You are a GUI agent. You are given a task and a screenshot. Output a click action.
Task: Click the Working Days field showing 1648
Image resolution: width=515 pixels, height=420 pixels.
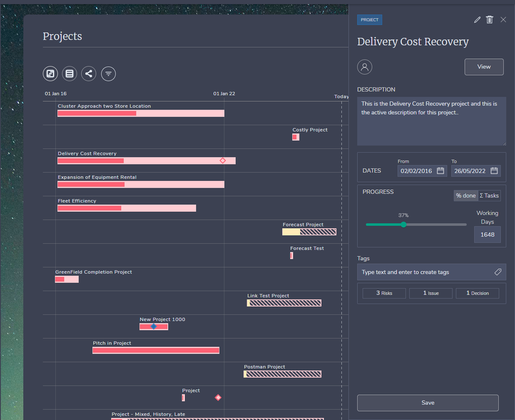click(487, 235)
